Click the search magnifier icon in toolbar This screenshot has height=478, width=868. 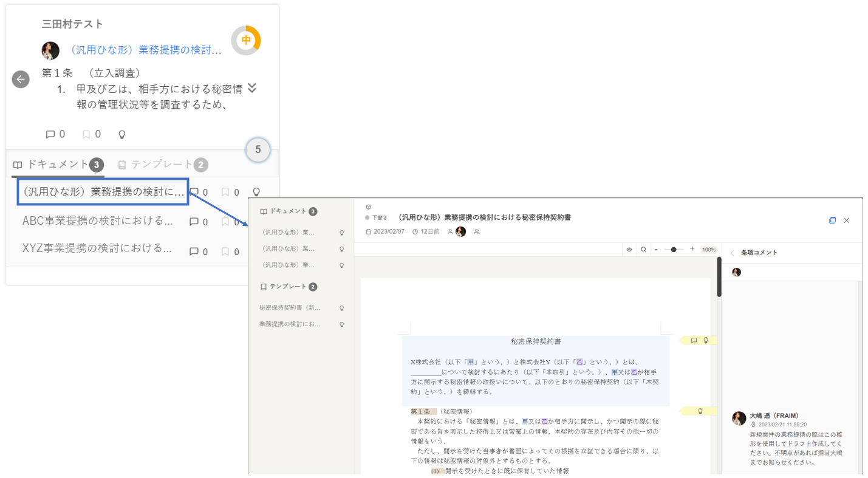click(x=643, y=250)
